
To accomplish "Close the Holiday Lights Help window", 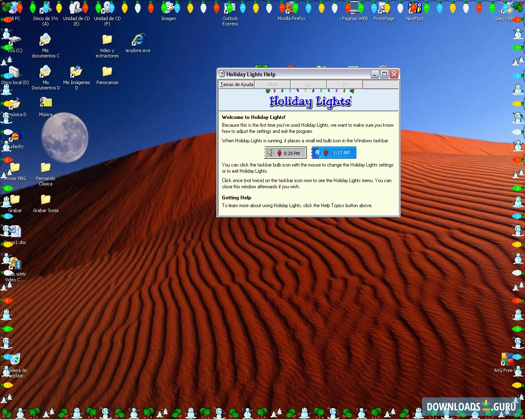I will 394,74.
